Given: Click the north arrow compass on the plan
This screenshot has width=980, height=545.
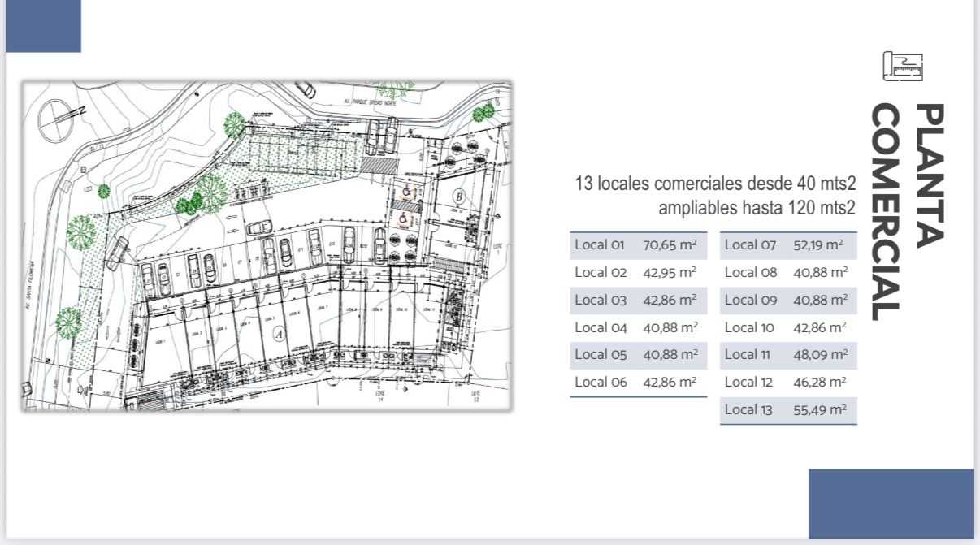Looking at the screenshot, I should 59,119.
